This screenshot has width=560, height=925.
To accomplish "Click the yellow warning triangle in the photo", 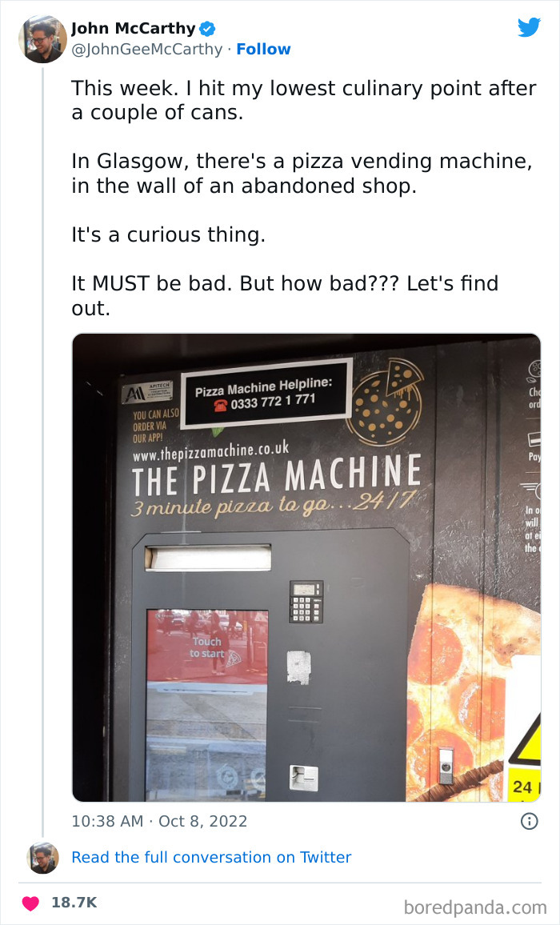I will pyautogui.click(x=526, y=742).
